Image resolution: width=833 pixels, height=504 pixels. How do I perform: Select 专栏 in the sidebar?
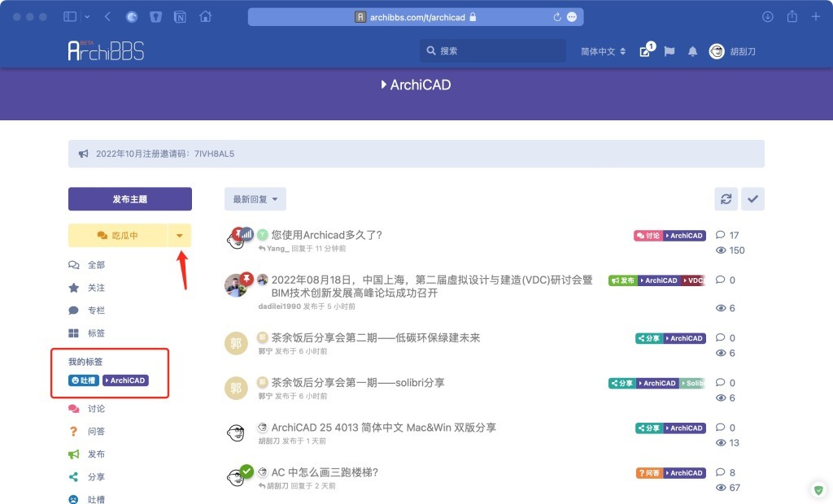(87, 311)
